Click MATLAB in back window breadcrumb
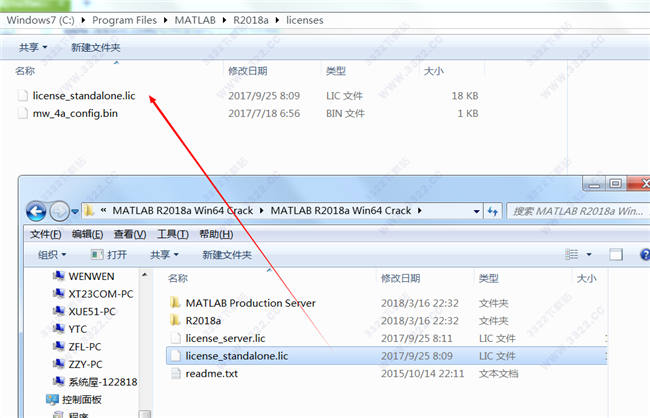650x418 pixels. pos(195,20)
